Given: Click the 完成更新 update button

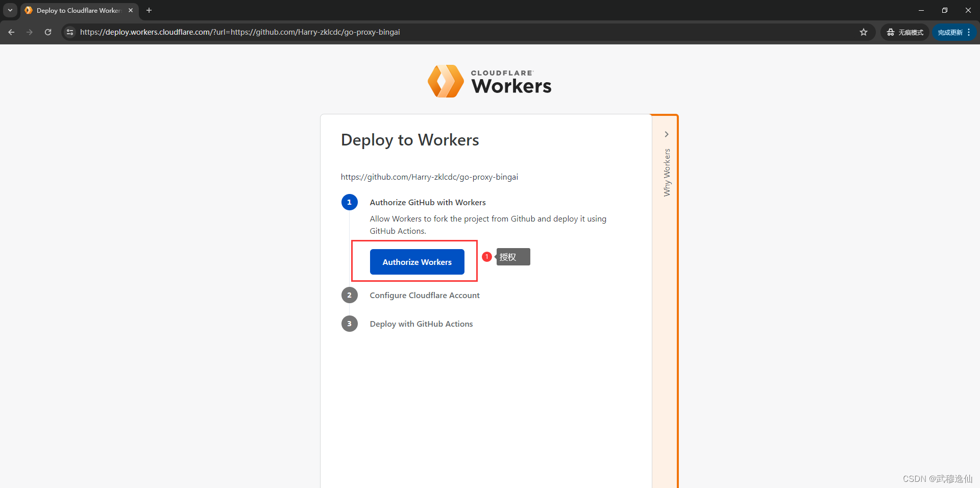Looking at the screenshot, I should 950,32.
